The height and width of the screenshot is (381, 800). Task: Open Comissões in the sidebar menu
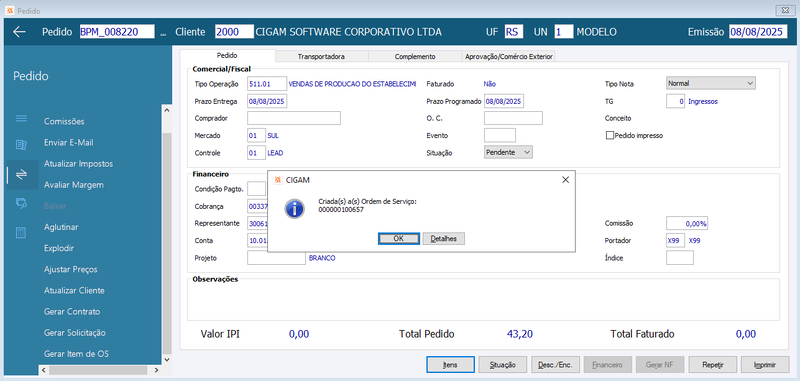(x=64, y=121)
